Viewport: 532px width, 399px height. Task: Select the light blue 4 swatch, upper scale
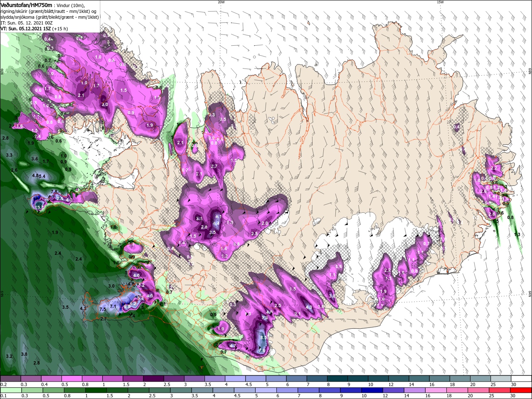pos(235,379)
